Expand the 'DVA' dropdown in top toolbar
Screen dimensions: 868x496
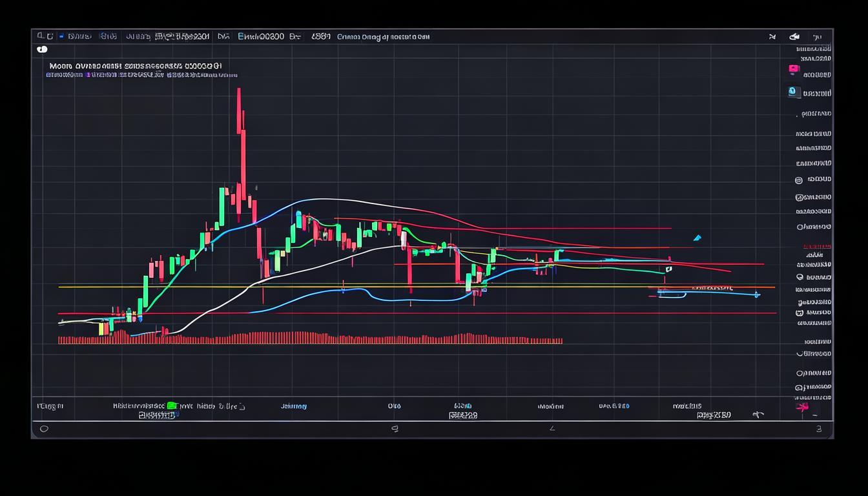223,37
